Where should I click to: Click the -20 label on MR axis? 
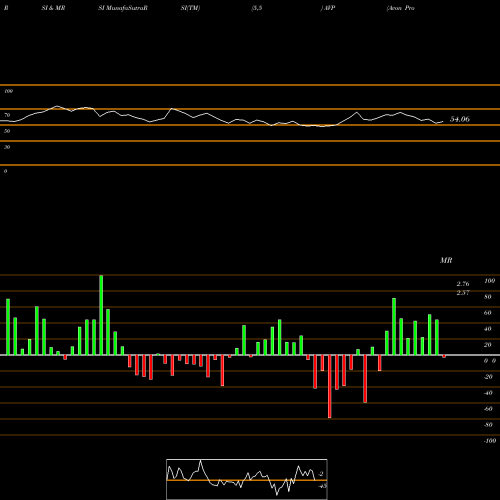click(x=488, y=377)
